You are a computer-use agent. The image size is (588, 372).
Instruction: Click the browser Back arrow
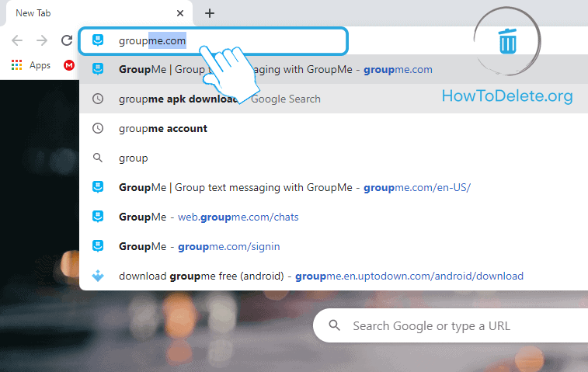click(x=17, y=40)
